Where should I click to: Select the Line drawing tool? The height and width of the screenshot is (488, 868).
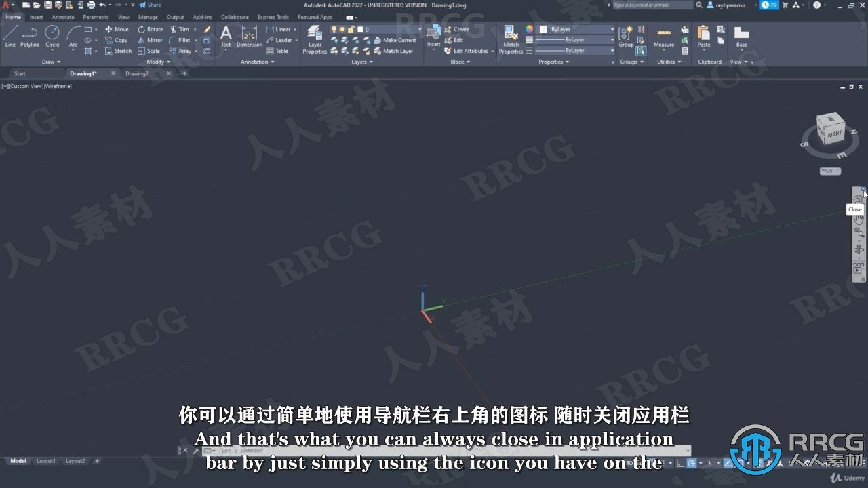(10, 37)
